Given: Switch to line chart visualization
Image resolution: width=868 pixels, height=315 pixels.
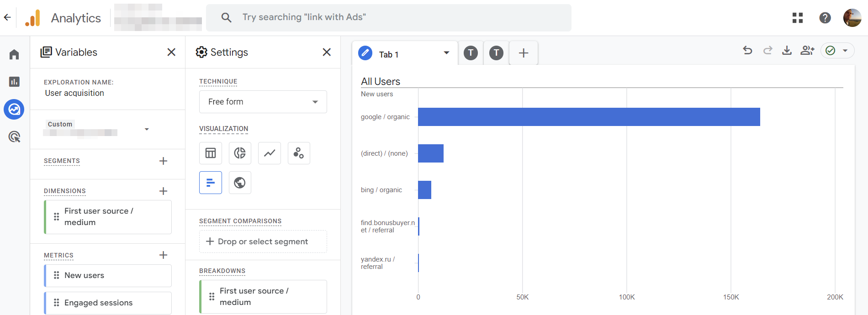Looking at the screenshot, I should coord(270,153).
